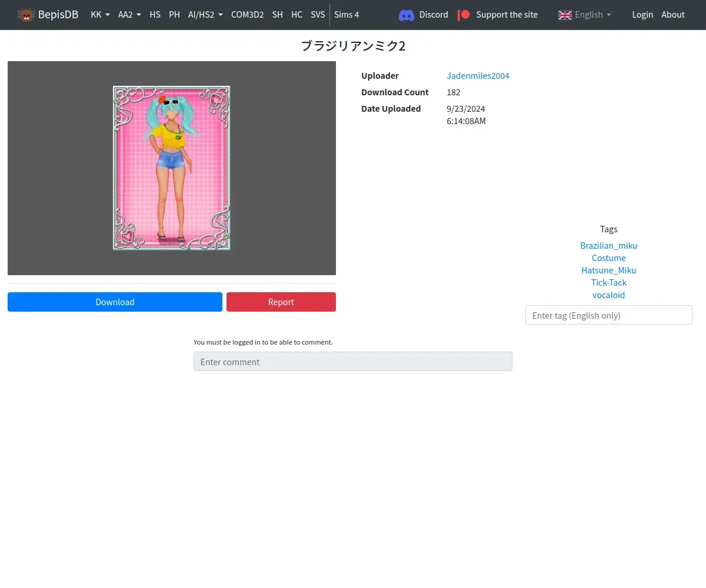
Task: Select the SH nav item
Action: pos(277,15)
